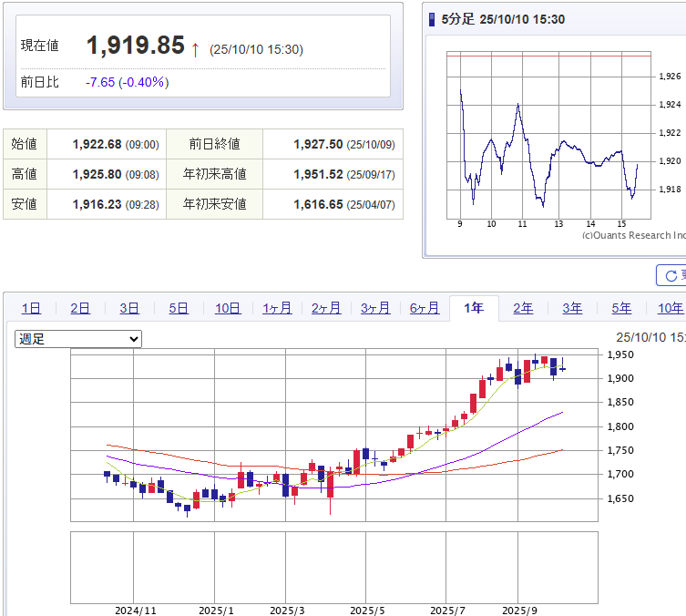Choose the 2ヶ月 range tab
The width and height of the screenshot is (686, 616).
(x=326, y=308)
